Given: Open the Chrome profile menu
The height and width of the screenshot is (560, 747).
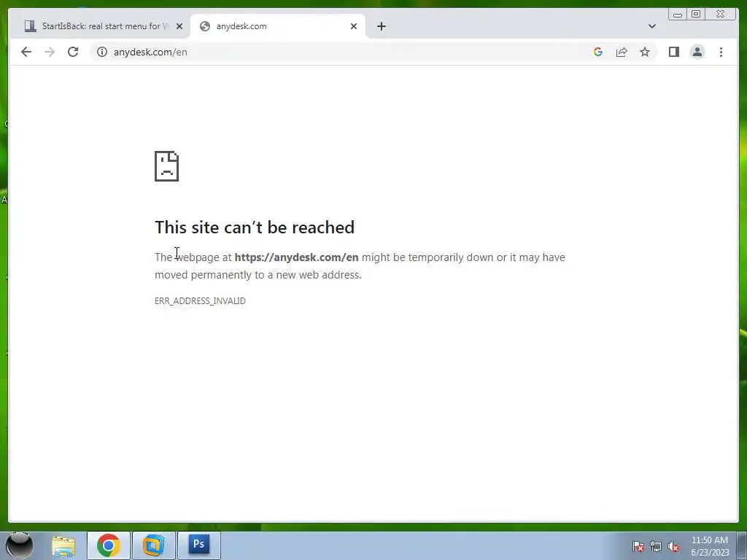Looking at the screenshot, I should click(x=697, y=52).
